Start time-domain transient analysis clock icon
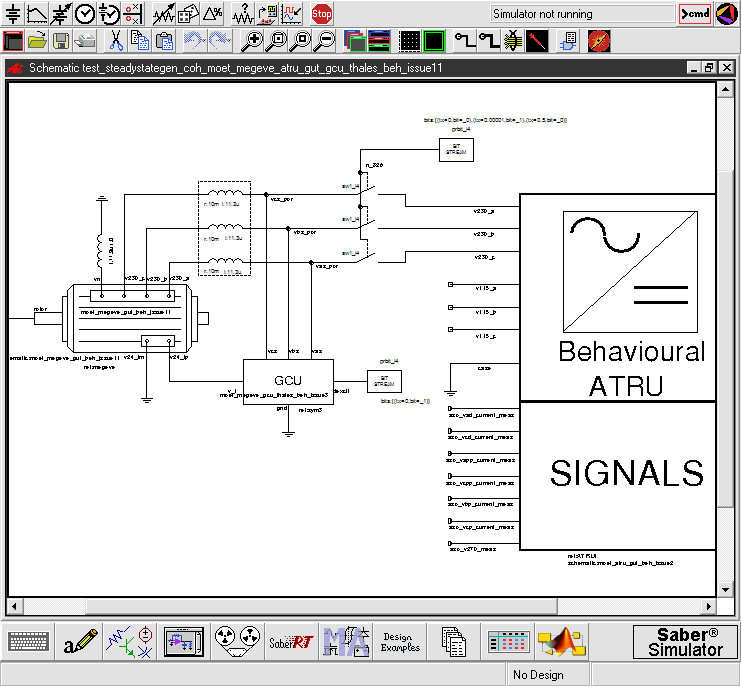Image resolution: width=741 pixels, height=687 pixels. [85, 14]
